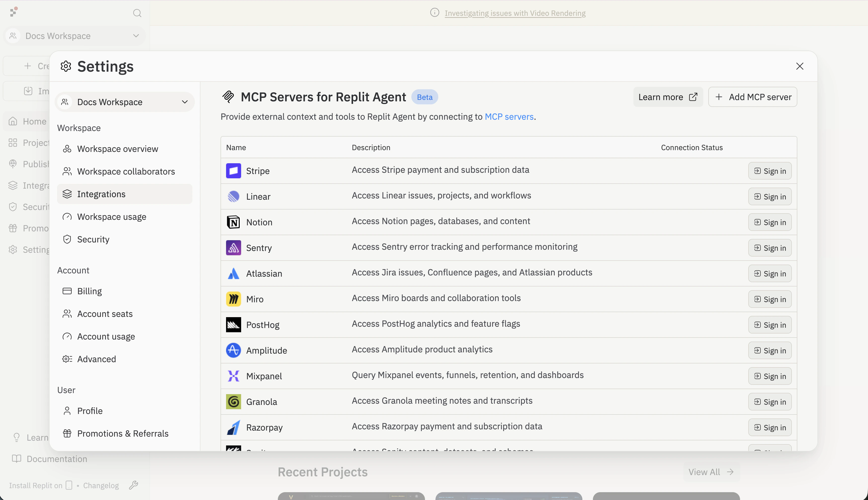The height and width of the screenshot is (500, 868).
Task: Sign in to Mixpanel
Action: click(770, 376)
